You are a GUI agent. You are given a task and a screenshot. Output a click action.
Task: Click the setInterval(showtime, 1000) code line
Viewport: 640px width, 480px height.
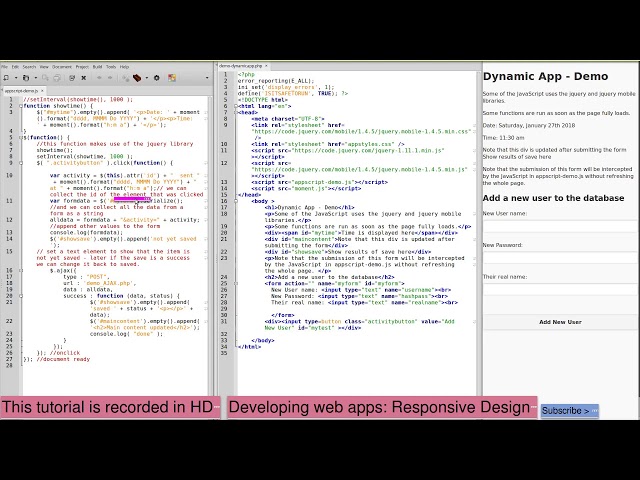pyautogui.click(x=84, y=157)
